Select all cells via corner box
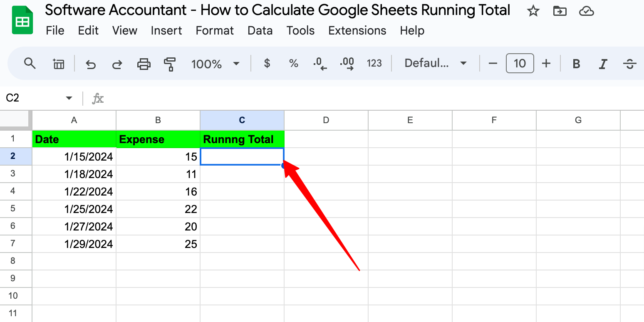Viewport: 644px width, 322px height. pyautogui.click(x=16, y=120)
